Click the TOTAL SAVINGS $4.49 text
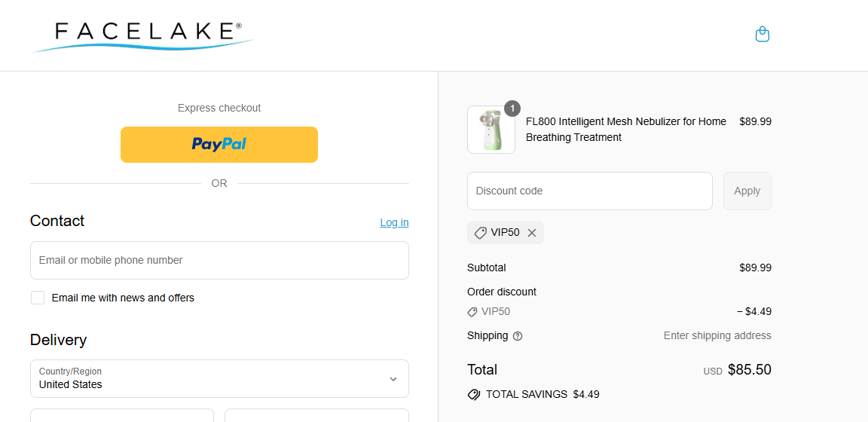Image resolution: width=868 pixels, height=422 pixels. coord(542,394)
